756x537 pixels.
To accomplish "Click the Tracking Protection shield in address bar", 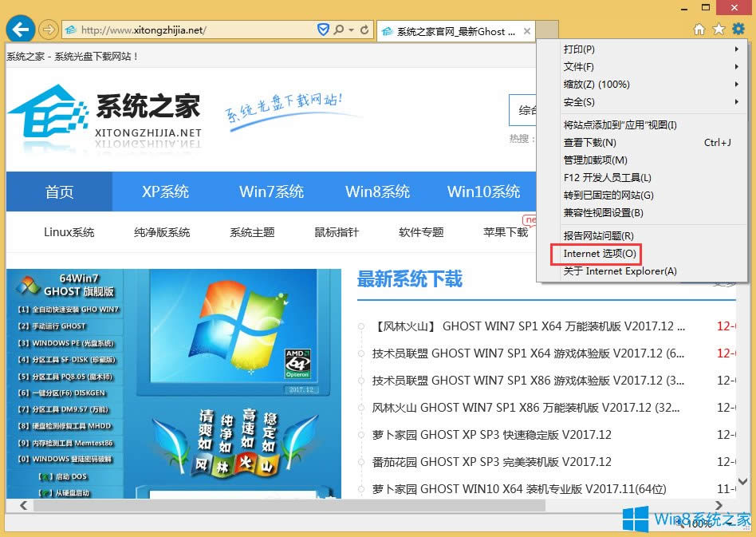I will (323, 29).
